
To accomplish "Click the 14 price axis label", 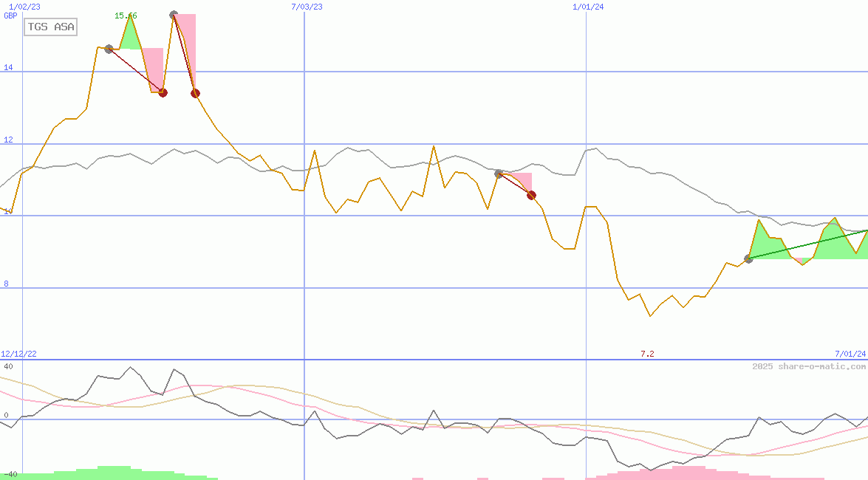I will click(x=8, y=67).
